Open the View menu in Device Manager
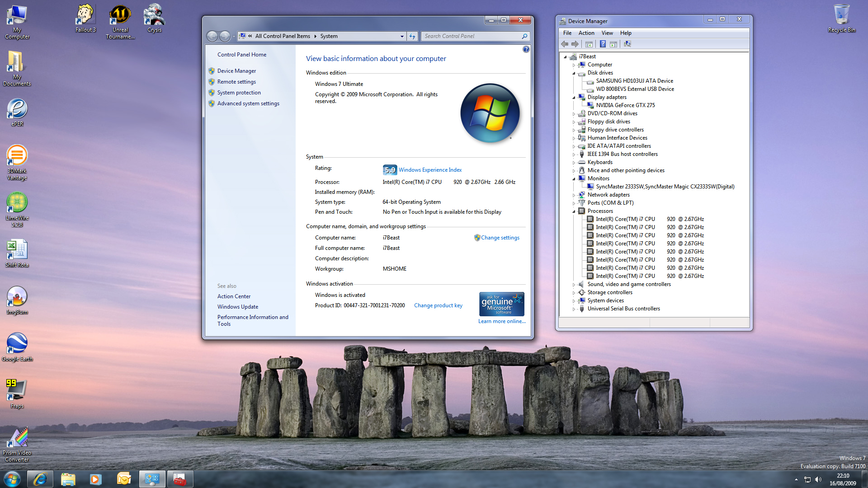This screenshot has width=868, height=488. tap(607, 33)
